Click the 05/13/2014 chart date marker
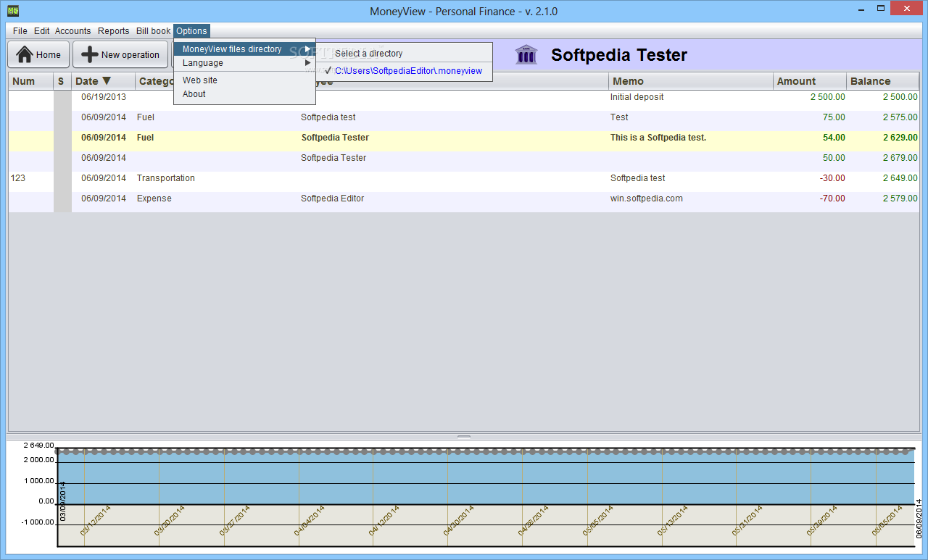Viewport: 928px width, 560px height. [x=673, y=521]
